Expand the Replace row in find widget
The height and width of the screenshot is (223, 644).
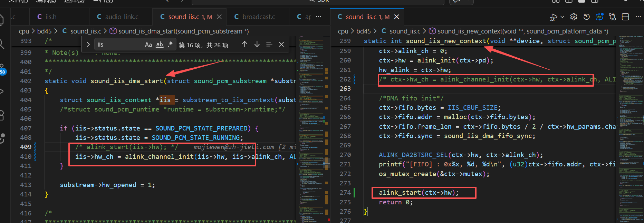[x=88, y=45]
